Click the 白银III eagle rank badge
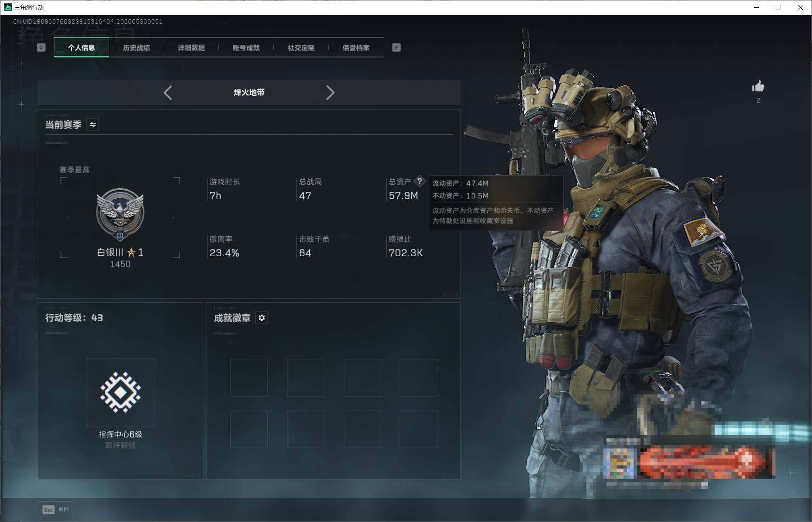 (120, 215)
